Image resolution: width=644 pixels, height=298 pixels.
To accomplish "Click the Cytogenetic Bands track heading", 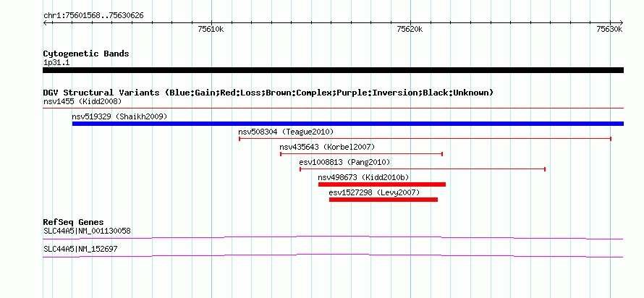I will coord(86,54).
